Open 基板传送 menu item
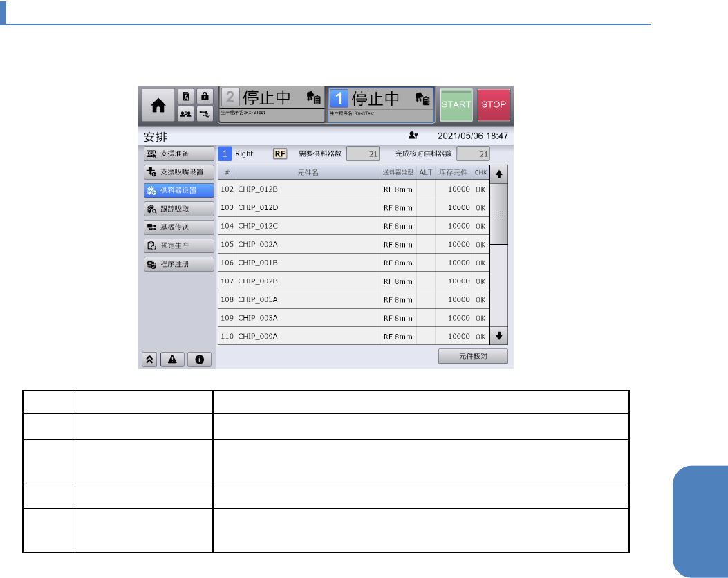Viewport: 728px width, 578px height. [179, 227]
